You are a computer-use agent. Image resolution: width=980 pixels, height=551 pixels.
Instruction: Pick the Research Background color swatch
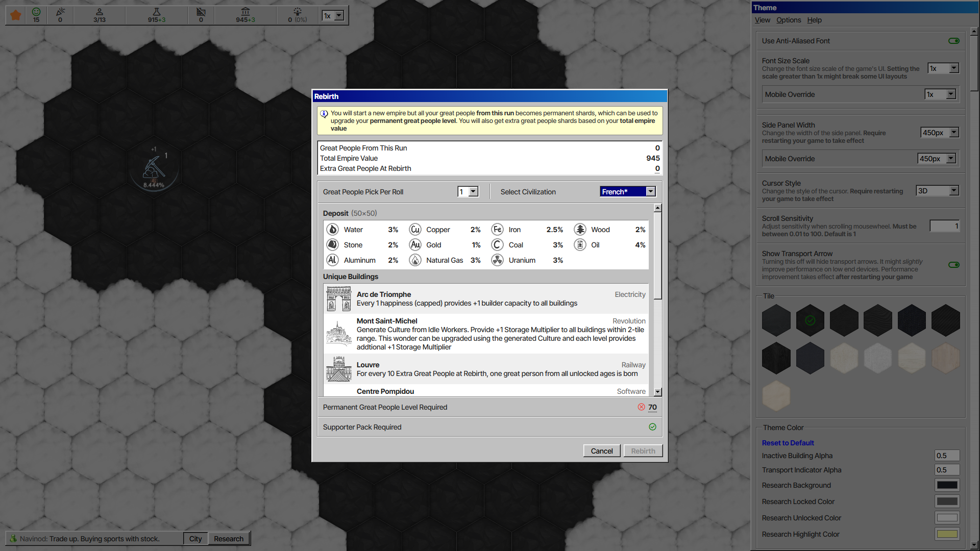947,485
